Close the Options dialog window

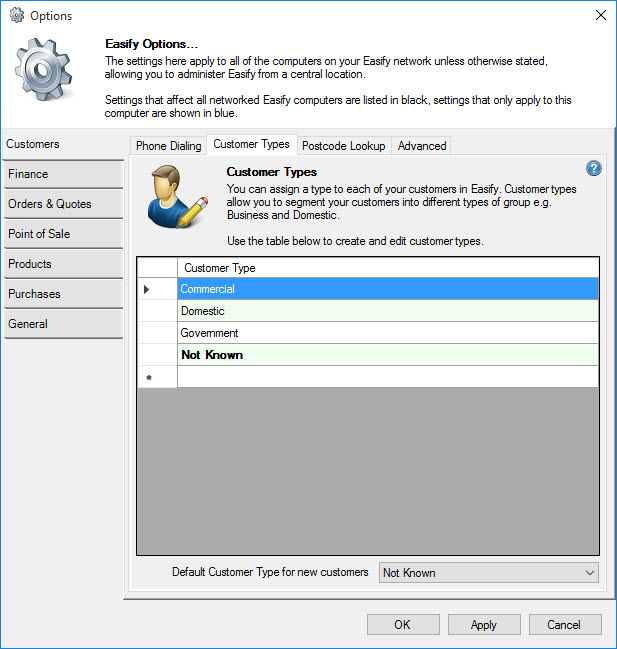[600, 16]
